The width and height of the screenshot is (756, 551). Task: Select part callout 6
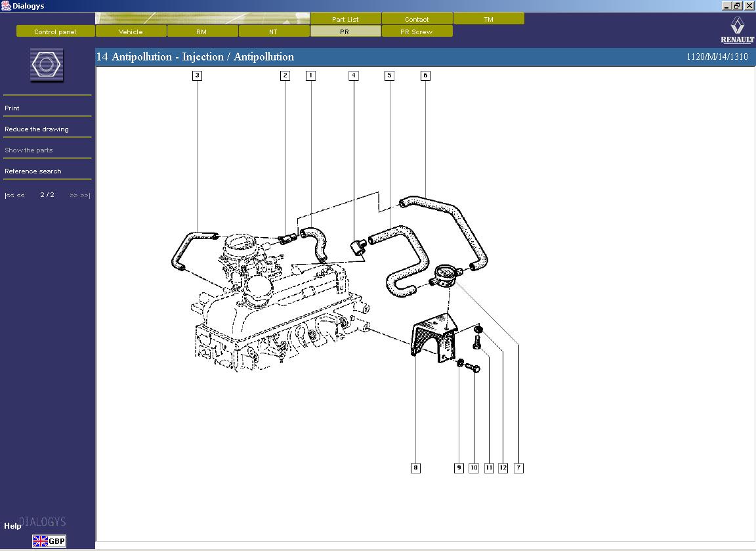(425, 76)
